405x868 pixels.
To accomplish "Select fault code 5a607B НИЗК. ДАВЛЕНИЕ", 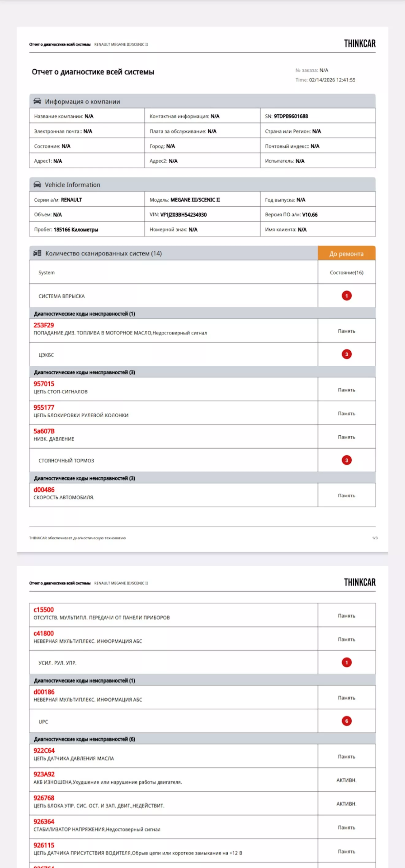I will click(44, 431).
